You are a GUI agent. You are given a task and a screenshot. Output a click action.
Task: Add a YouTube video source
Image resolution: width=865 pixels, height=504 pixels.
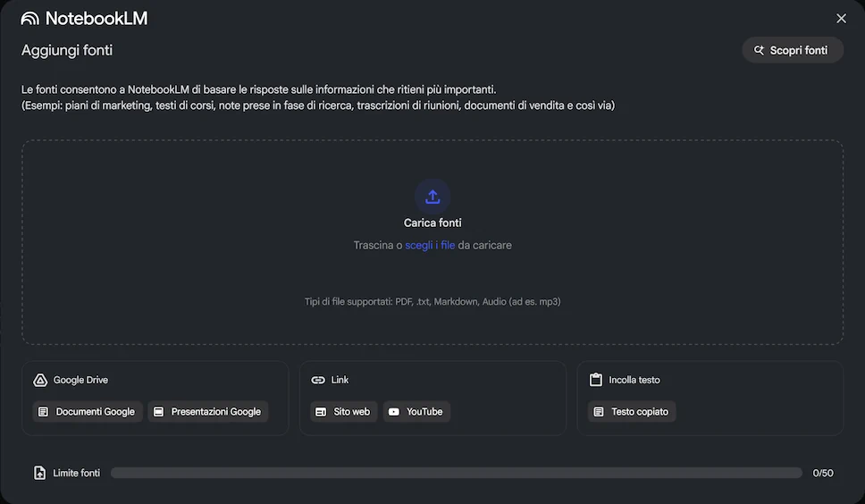pos(416,411)
